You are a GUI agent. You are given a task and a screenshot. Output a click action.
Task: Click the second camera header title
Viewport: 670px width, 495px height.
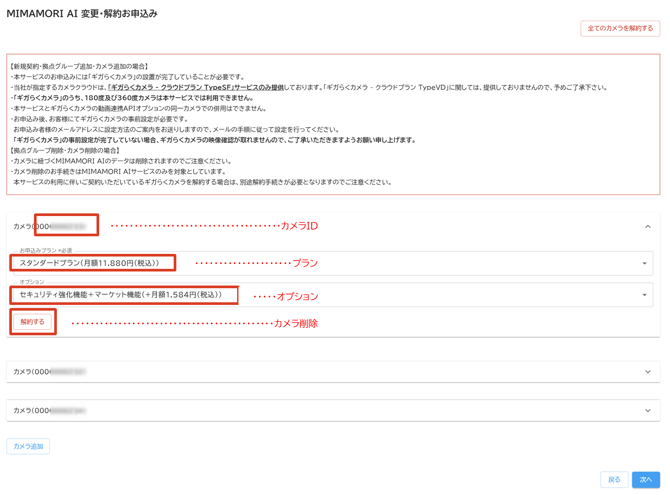point(50,372)
